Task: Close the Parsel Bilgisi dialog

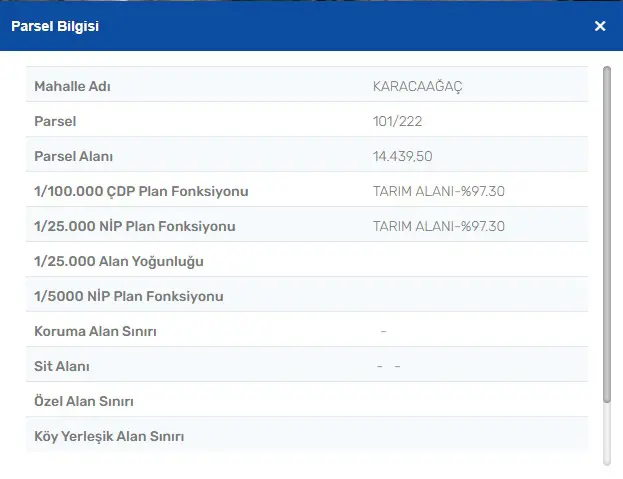Action: click(x=600, y=26)
